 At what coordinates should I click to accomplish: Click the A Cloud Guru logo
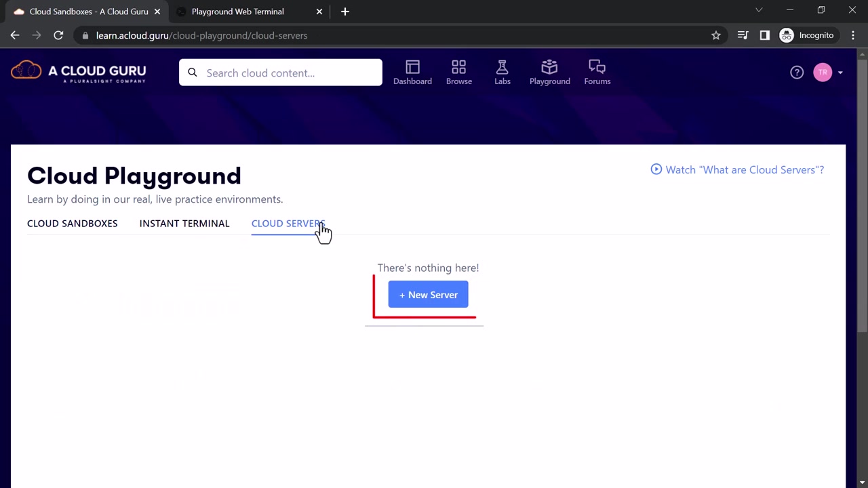[x=79, y=71]
